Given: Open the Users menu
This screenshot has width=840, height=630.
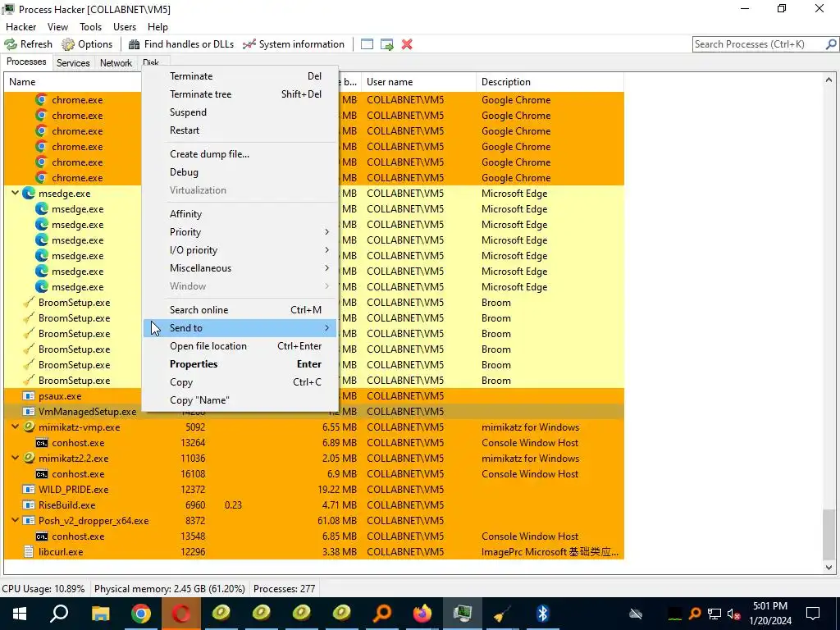Looking at the screenshot, I should pyautogui.click(x=125, y=27).
